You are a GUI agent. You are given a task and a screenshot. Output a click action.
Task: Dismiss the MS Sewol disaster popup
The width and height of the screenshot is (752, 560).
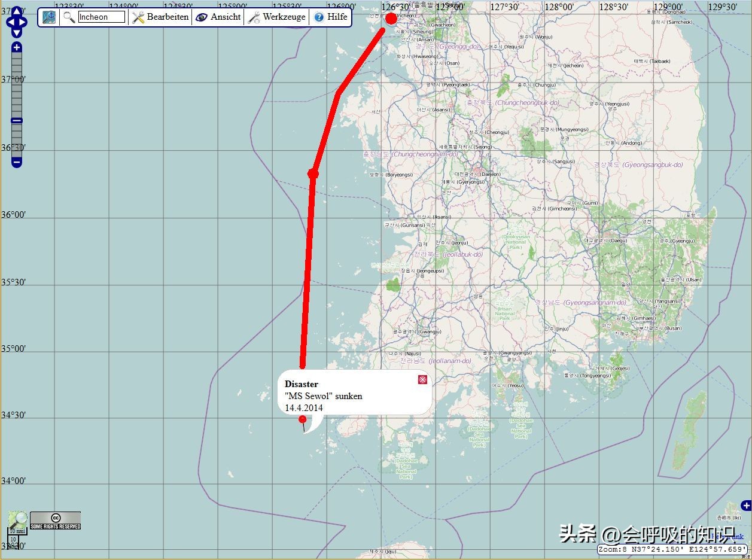(422, 379)
